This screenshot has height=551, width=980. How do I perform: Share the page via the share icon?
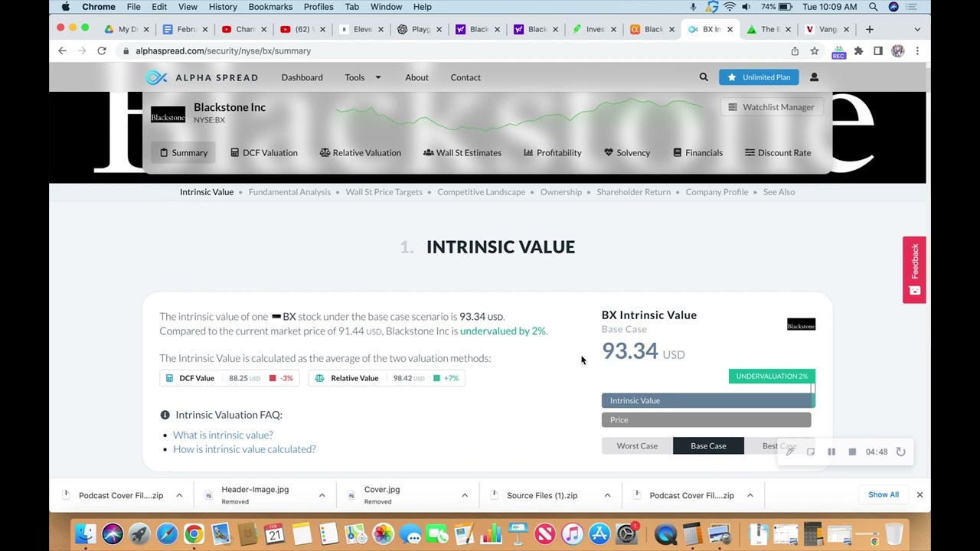click(795, 51)
